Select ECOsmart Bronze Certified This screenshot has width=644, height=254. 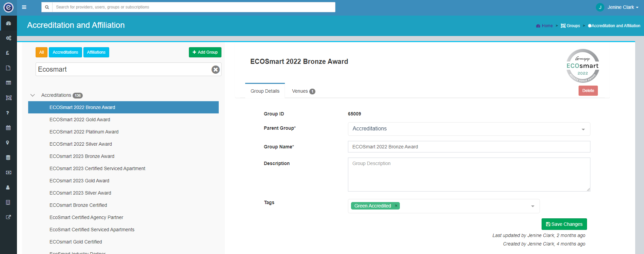(78, 205)
